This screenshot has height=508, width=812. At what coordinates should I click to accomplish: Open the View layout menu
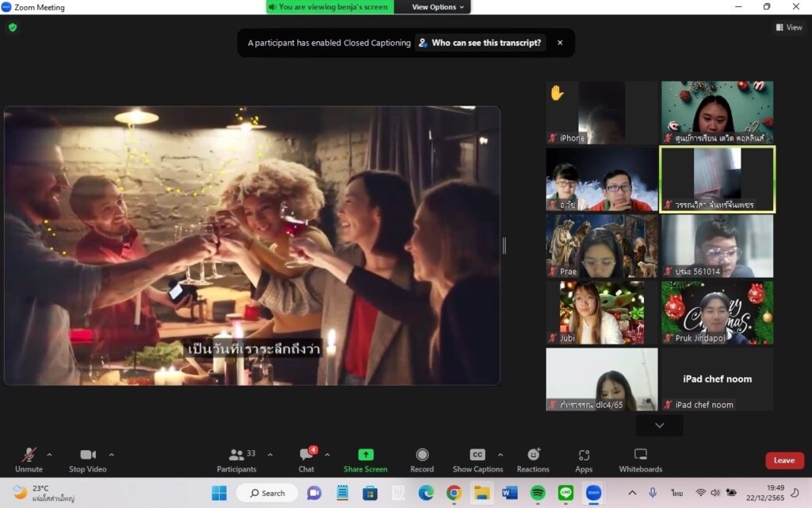789,27
